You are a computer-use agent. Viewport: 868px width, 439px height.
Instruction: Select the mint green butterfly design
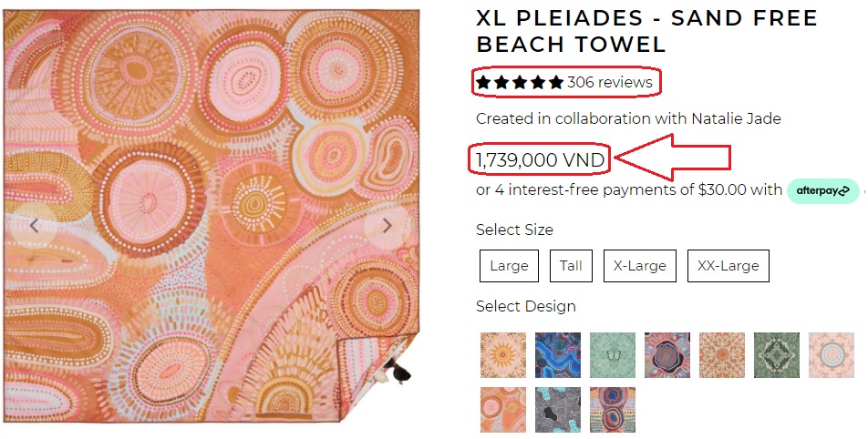tap(613, 355)
